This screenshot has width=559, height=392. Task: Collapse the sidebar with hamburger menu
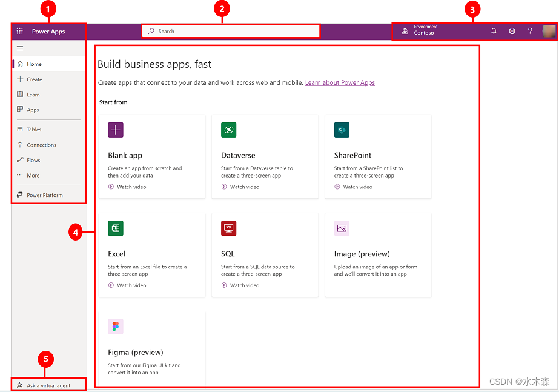coord(19,48)
